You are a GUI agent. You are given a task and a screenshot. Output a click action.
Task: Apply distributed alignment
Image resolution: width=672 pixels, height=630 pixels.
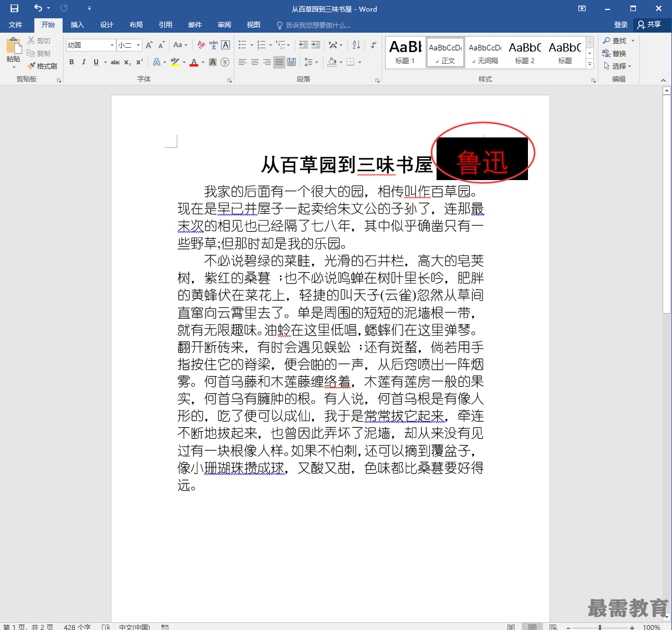291,62
